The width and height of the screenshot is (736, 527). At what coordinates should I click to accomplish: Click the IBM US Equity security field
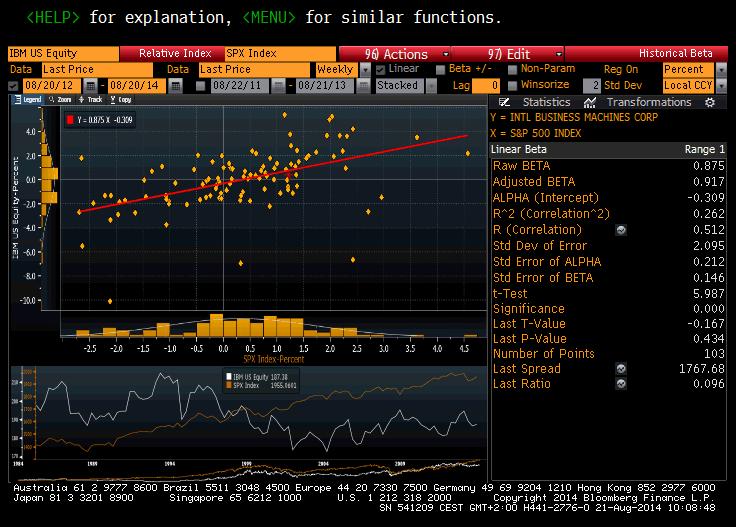click(x=63, y=53)
